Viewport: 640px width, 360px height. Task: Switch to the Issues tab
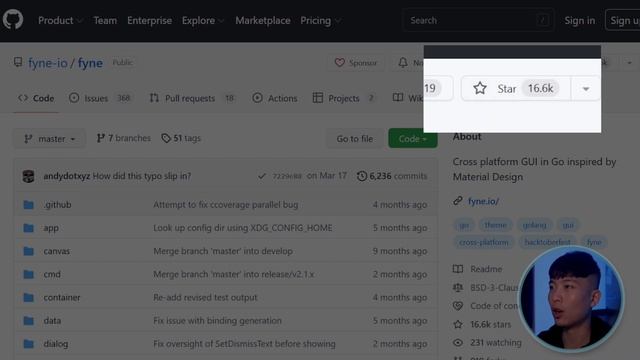point(100,98)
